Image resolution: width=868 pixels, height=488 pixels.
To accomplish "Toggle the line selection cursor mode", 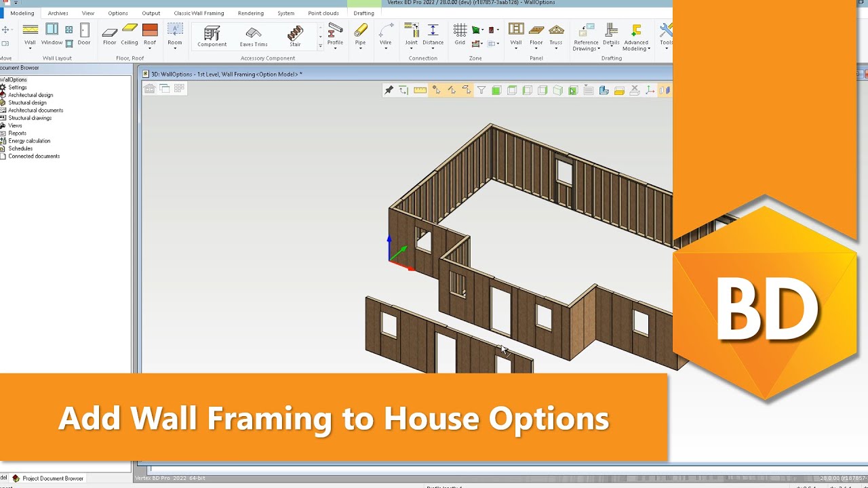I will 451,90.
